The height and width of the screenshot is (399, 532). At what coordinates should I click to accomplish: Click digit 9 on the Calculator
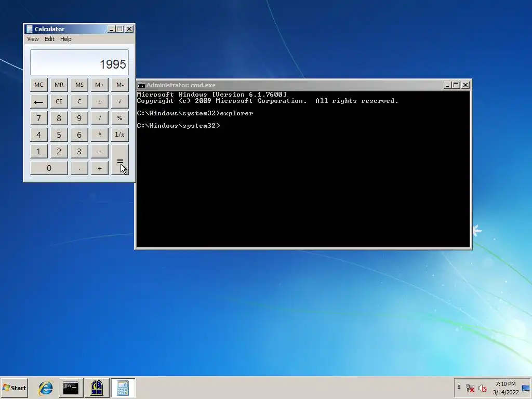pos(79,118)
